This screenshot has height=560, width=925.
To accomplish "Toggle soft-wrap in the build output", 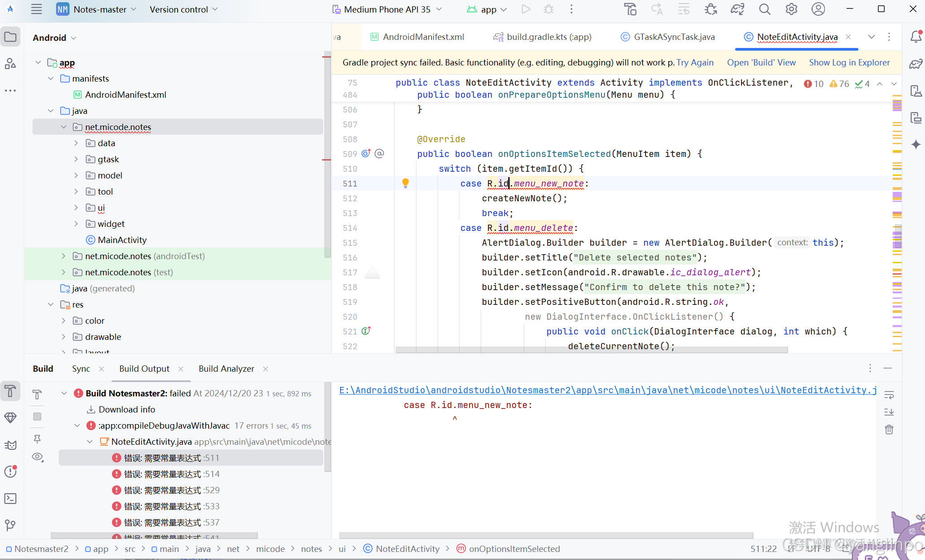I will click(x=889, y=395).
